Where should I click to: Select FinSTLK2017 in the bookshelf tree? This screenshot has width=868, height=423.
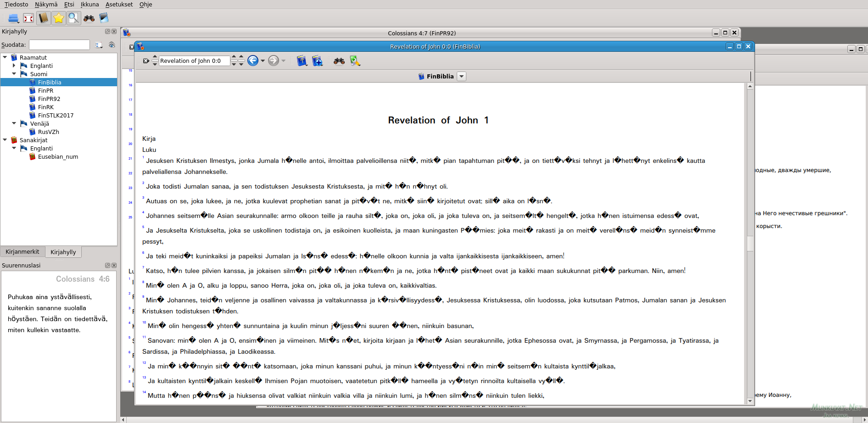click(56, 116)
